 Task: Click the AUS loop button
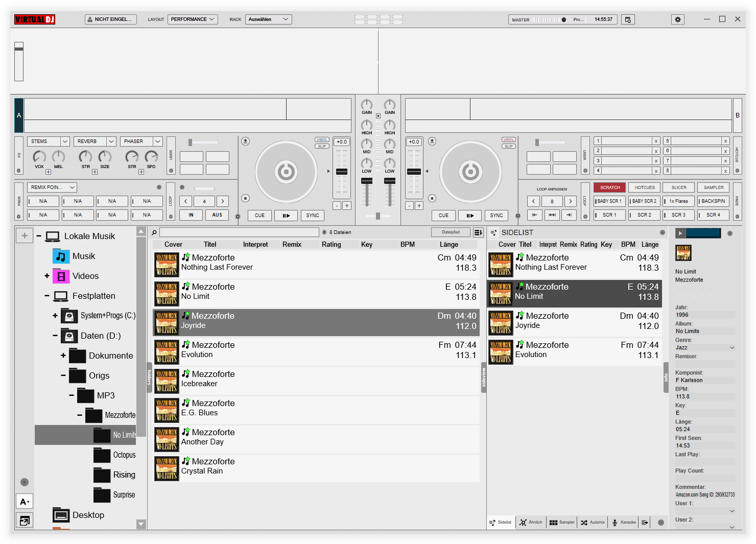point(217,215)
